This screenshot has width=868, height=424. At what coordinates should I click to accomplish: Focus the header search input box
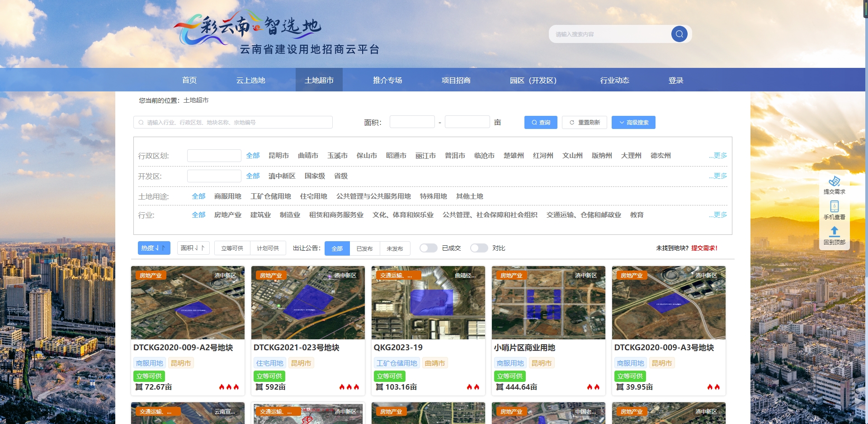(610, 34)
